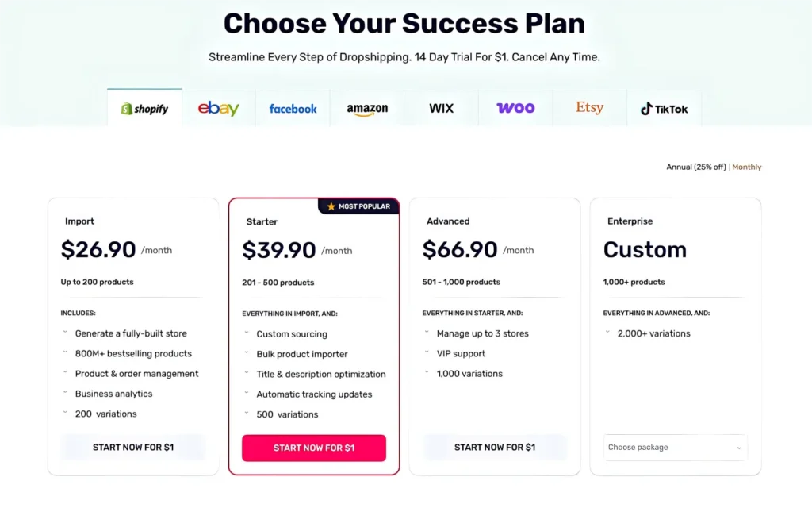
Task: Select the Shopify platform logo tab
Action: pos(144,109)
